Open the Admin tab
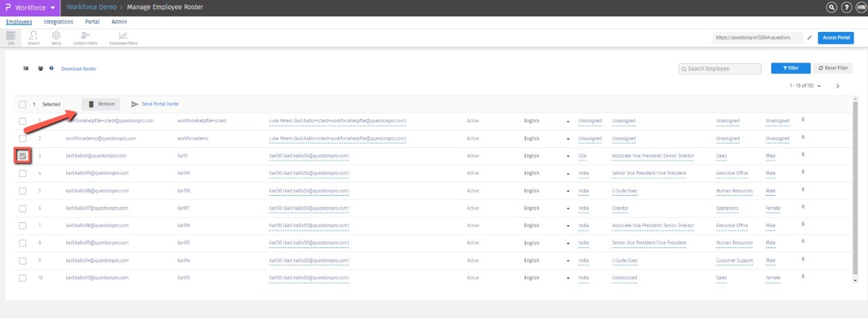 pyautogui.click(x=119, y=22)
